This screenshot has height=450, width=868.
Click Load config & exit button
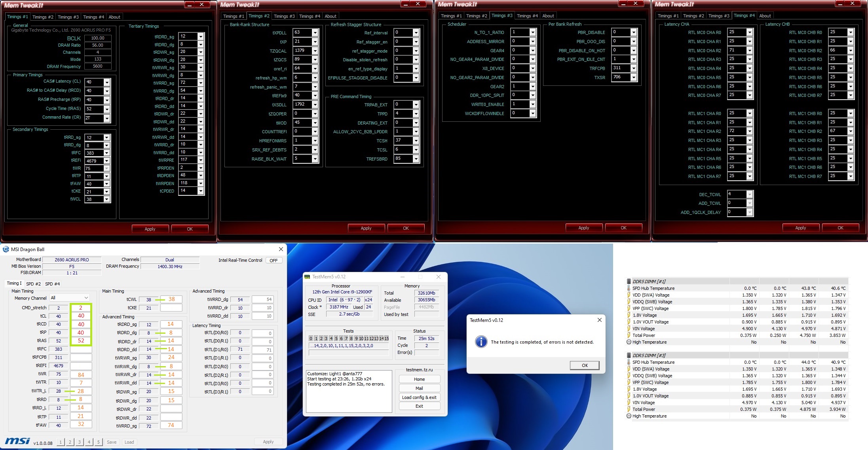point(419,397)
